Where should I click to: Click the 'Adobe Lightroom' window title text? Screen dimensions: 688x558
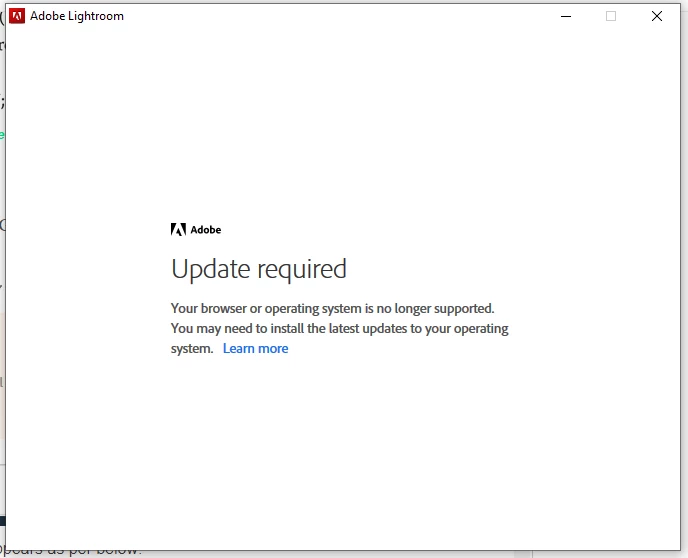tap(77, 16)
